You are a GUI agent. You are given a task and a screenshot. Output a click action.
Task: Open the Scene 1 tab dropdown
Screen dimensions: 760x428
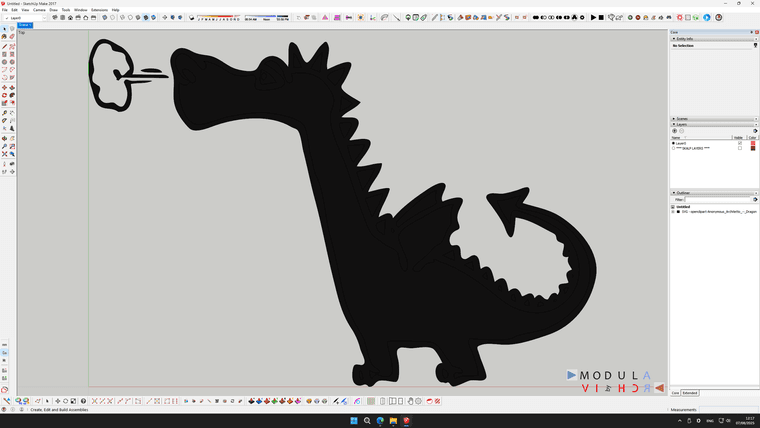pos(25,25)
